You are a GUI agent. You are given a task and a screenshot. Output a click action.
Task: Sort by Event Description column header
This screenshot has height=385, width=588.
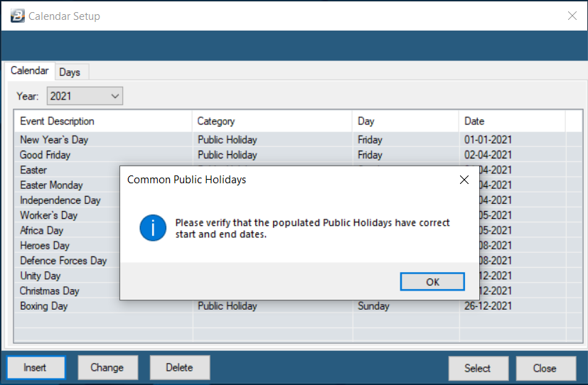coord(103,121)
